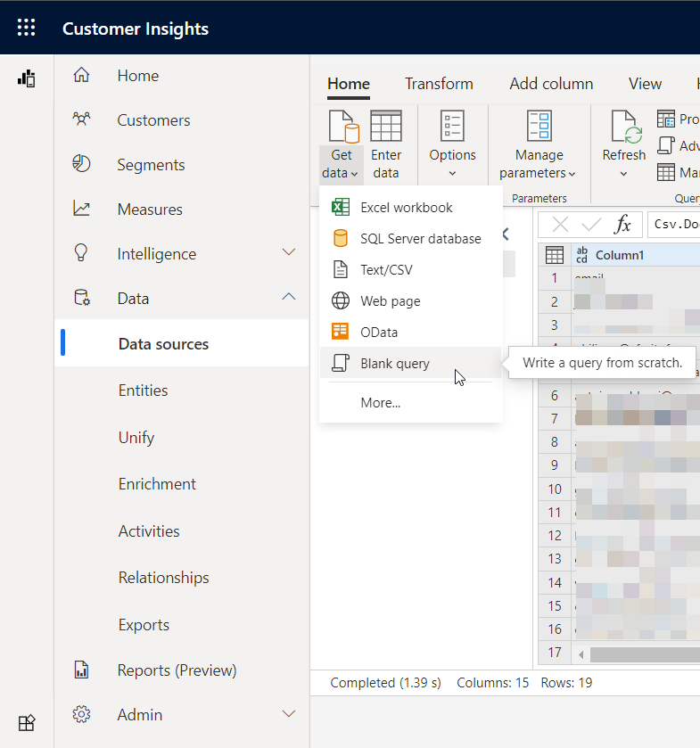The height and width of the screenshot is (748, 700).
Task: Click the SQL Server database cylinder icon
Action: (x=341, y=238)
